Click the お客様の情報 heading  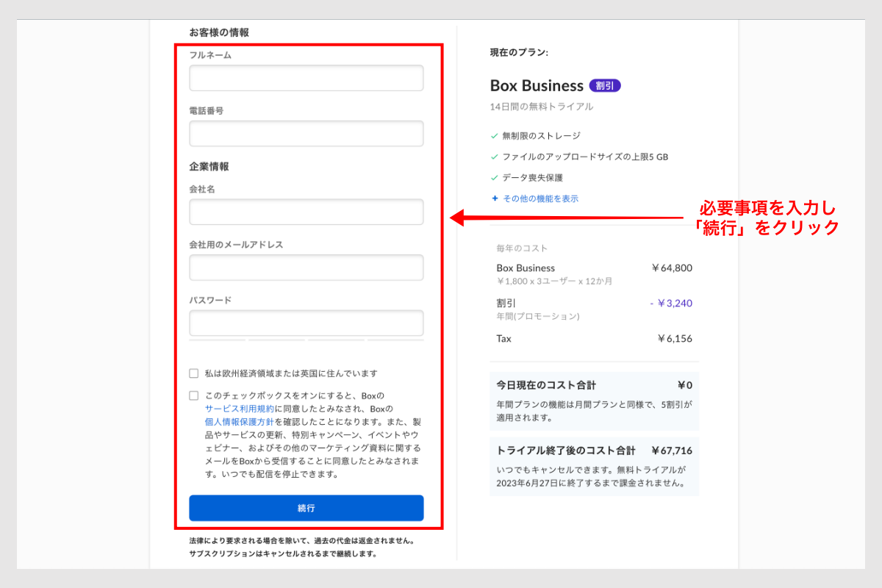[219, 32]
